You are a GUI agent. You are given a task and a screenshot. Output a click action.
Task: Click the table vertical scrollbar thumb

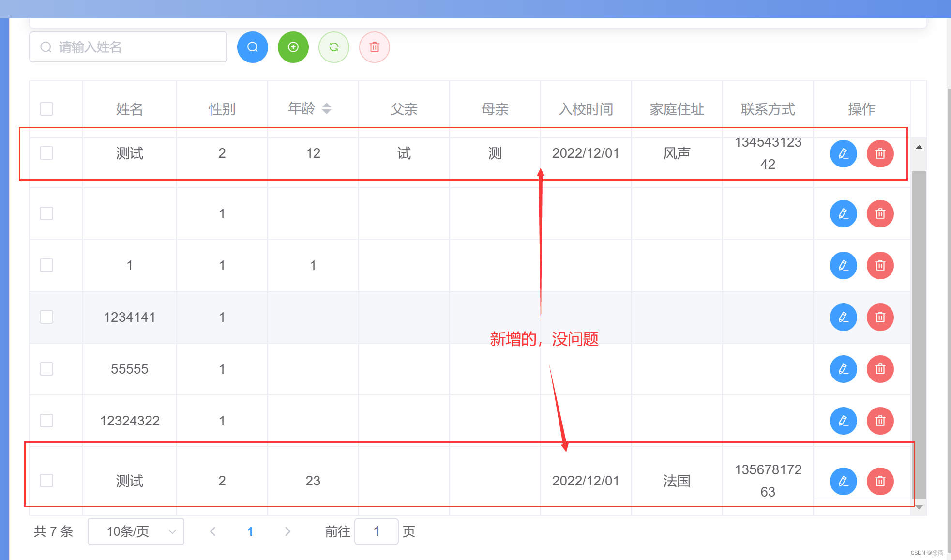(919, 334)
